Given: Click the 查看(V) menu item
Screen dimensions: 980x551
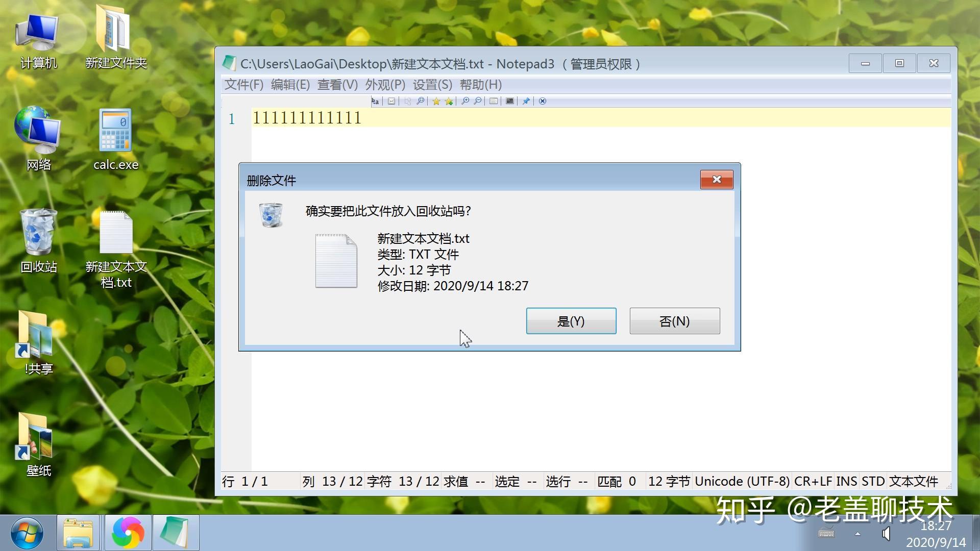Looking at the screenshot, I should point(336,84).
